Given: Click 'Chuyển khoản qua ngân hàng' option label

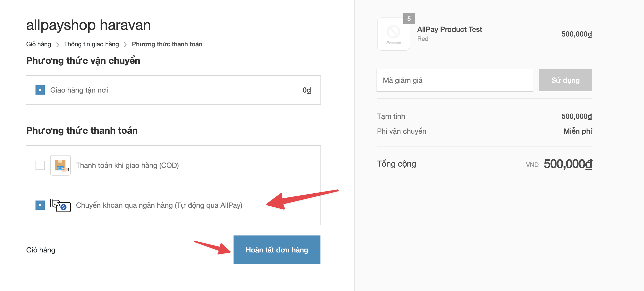Looking at the screenshot, I should (159, 205).
